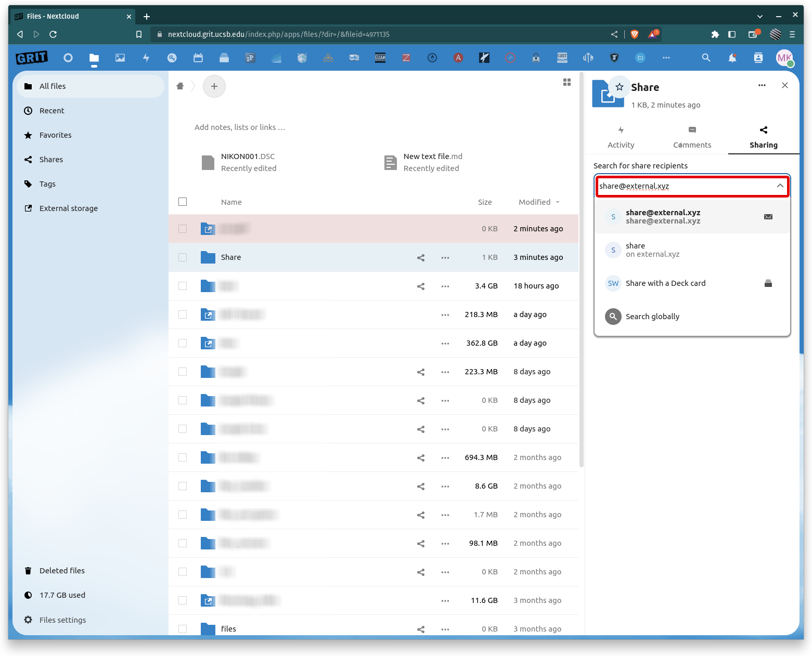The height and width of the screenshot is (656, 812).
Task: Open the Deck app icon in top bar
Action: [x=224, y=58]
